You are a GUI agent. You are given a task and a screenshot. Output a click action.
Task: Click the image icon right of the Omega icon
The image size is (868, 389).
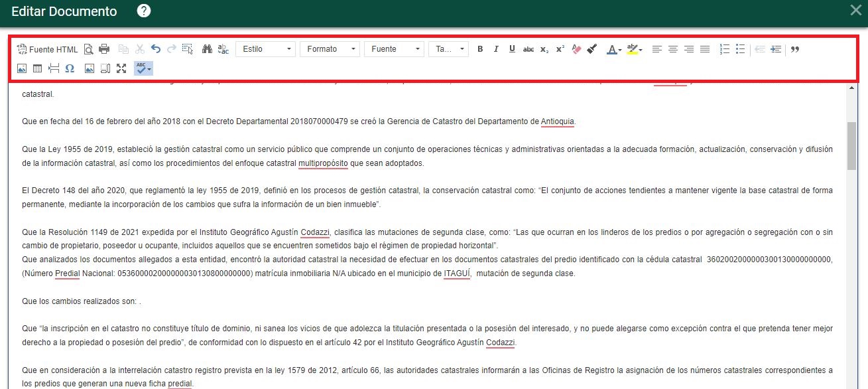[90, 68]
